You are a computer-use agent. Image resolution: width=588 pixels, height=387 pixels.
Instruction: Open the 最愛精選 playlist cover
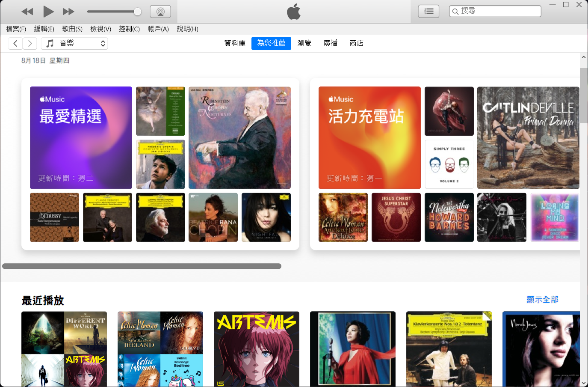point(81,138)
